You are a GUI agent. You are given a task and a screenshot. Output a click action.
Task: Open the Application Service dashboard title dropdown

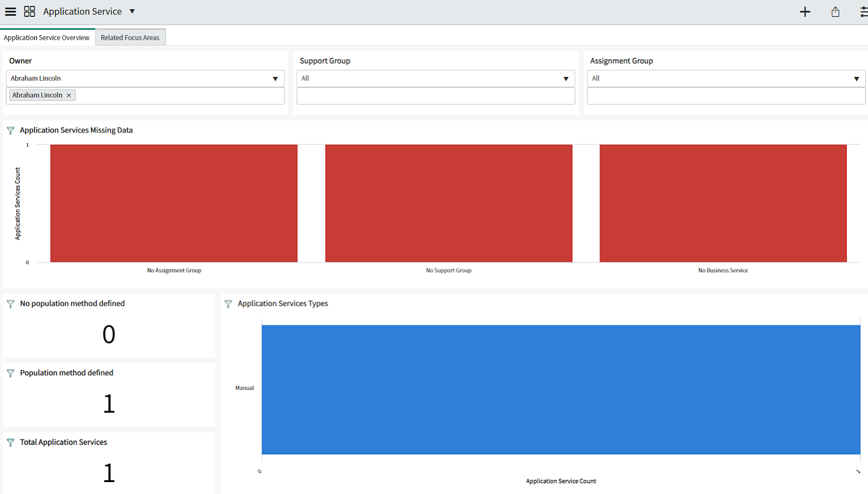[x=132, y=11]
